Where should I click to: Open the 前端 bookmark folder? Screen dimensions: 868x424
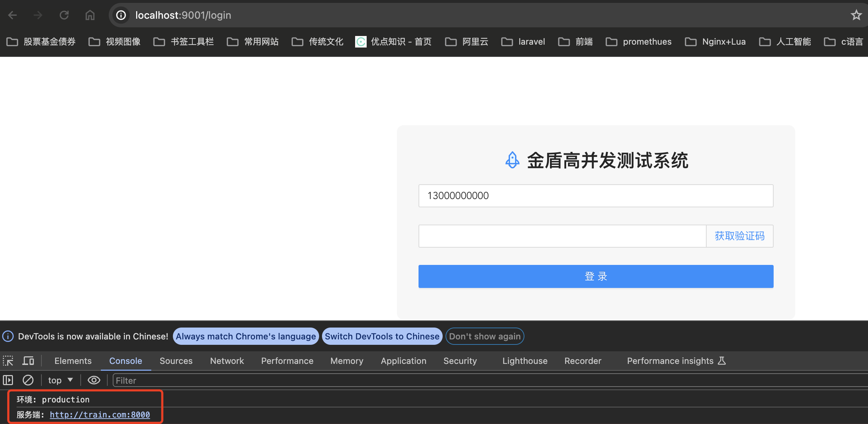(576, 42)
